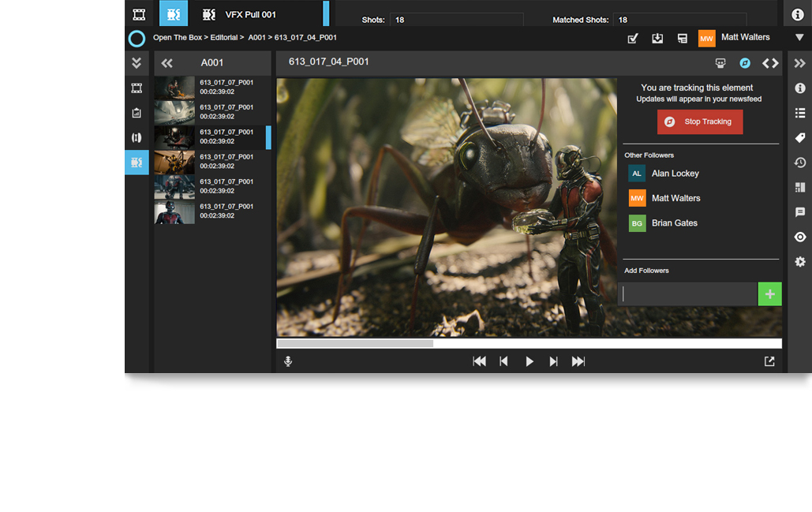812x512 pixels.
Task: Open the info icon in the top right corner
Action: pos(798,14)
